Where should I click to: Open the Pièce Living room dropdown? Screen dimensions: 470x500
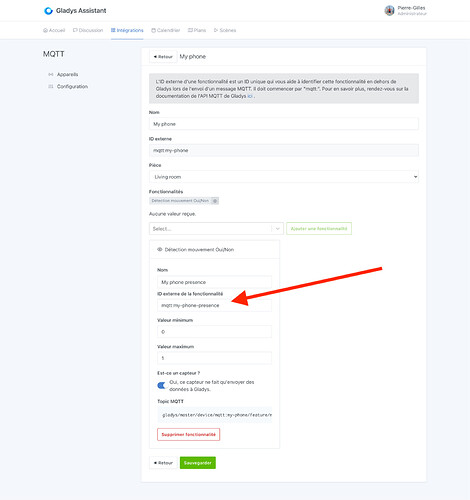pyautogui.click(x=284, y=177)
